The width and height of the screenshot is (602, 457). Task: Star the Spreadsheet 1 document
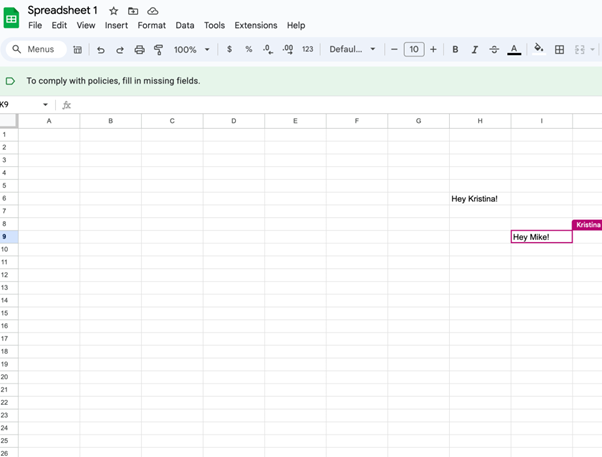(x=113, y=11)
